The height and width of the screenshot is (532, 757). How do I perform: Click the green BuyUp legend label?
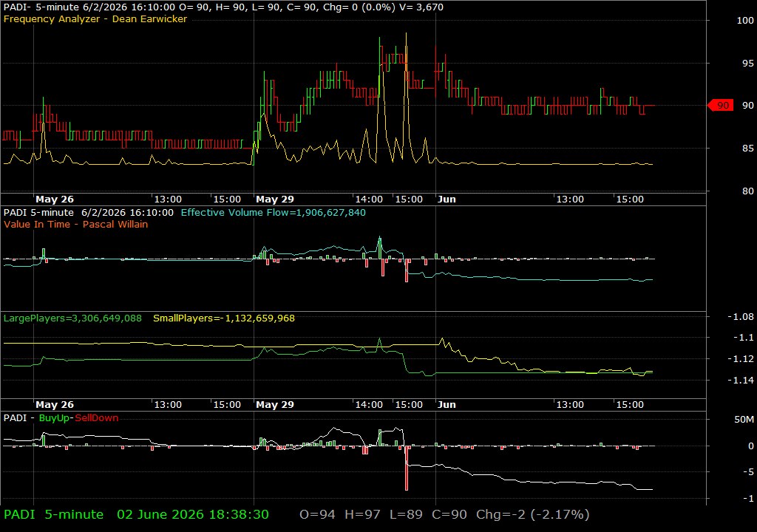(54, 418)
